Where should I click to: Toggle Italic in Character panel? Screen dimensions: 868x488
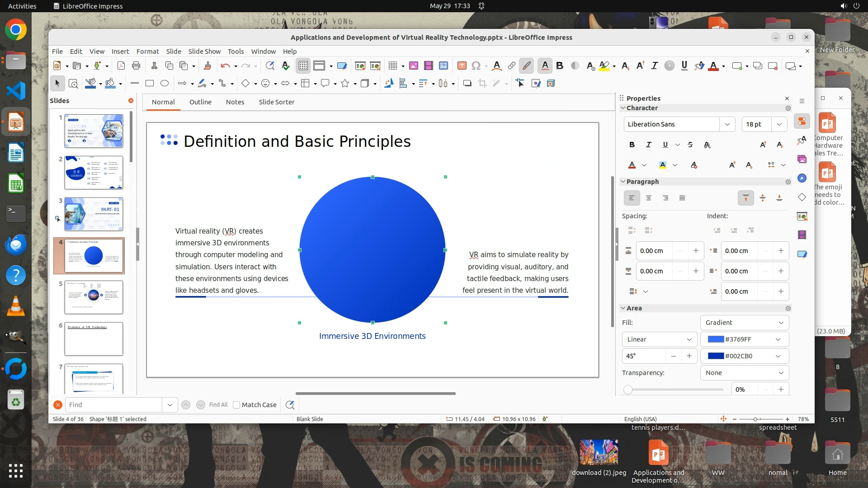(648, 145)
